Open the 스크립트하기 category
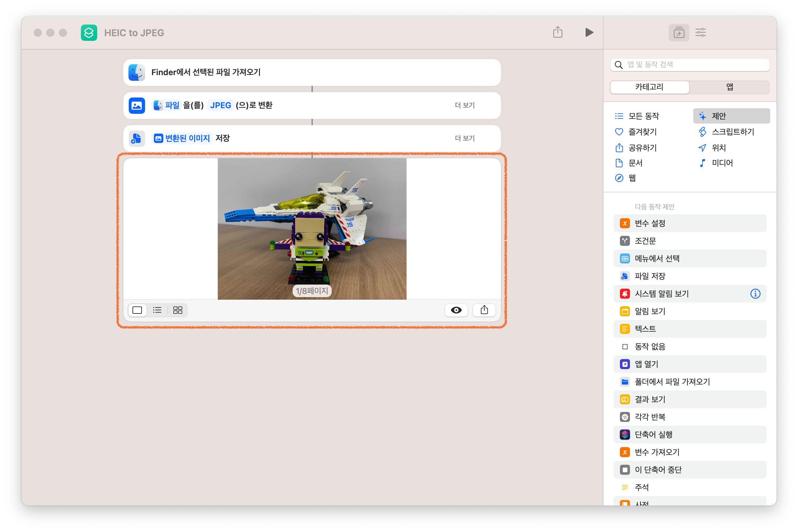Image resolution: width=798 pixels, height=532 pixels. click(732, 132)
